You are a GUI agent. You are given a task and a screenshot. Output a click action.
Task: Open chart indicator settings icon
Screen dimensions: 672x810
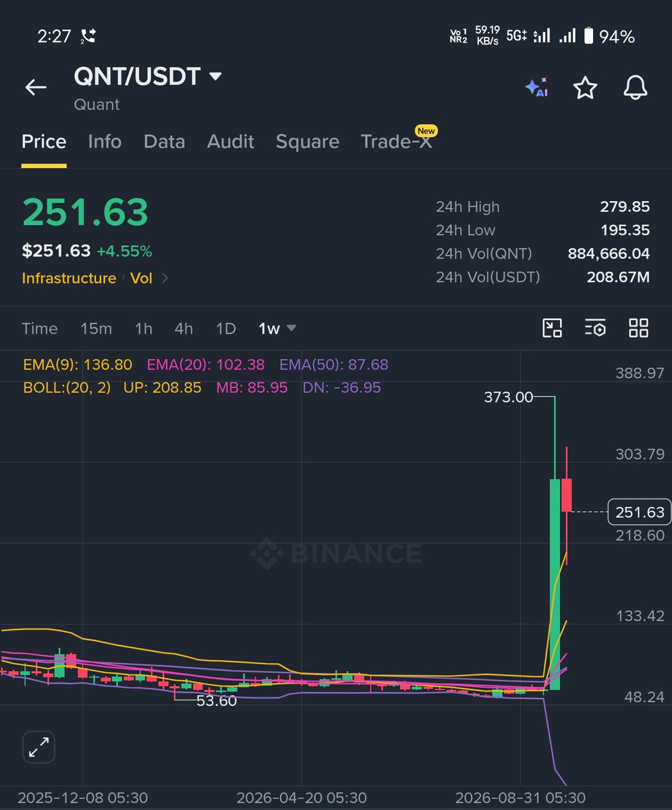point(596,328)
